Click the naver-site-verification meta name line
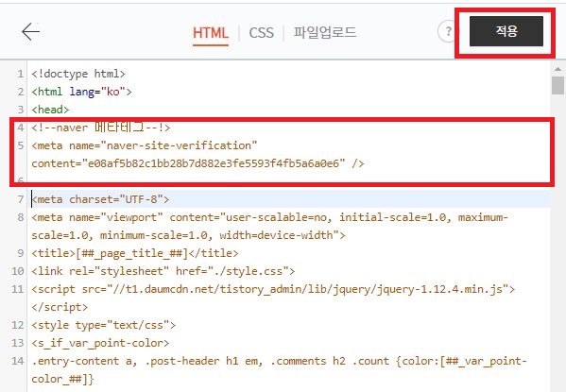Image resolution: width=566 pixels, height=392 pixels. [145, 145]
